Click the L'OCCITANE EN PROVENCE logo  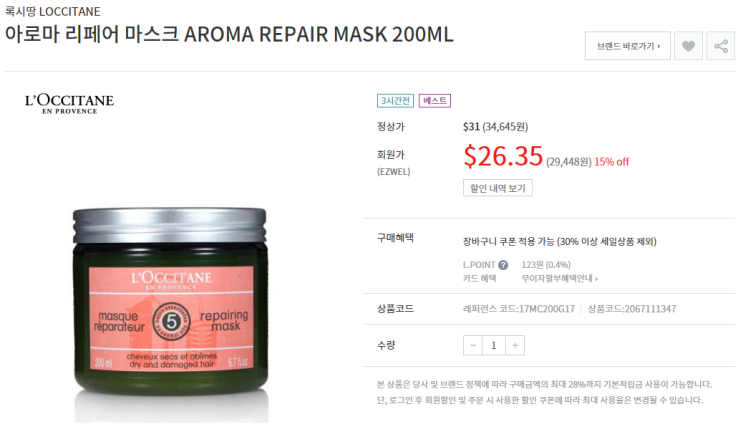click(x=70, y=104)
